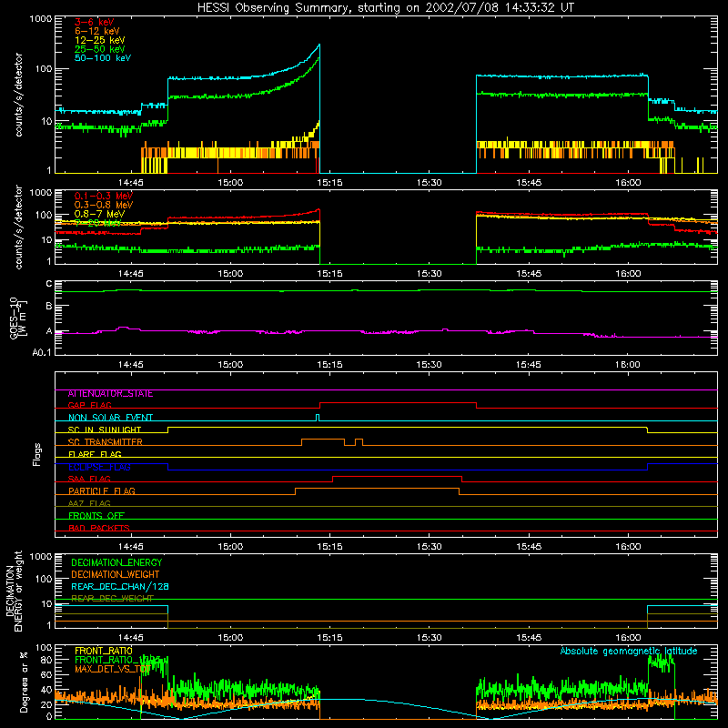Select the FRONTS_OFF flag label
The image size is (728, 728).
point(96,516)
